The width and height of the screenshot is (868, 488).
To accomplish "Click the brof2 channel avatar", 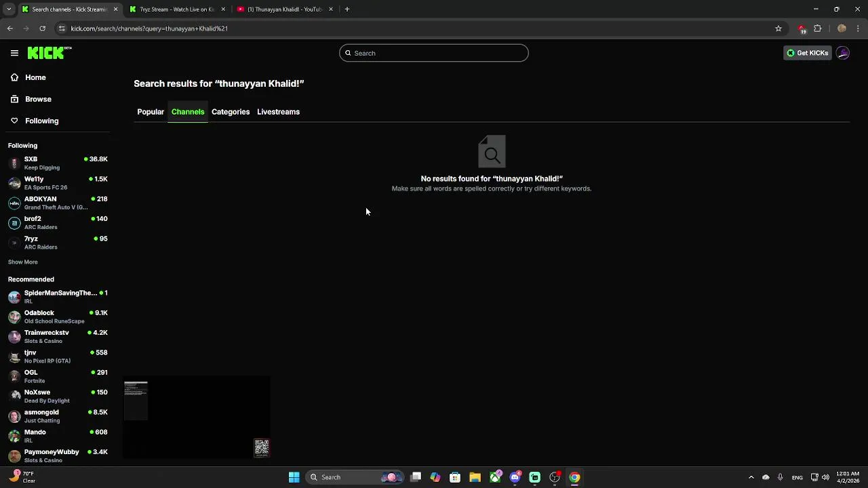I will 14,223.
